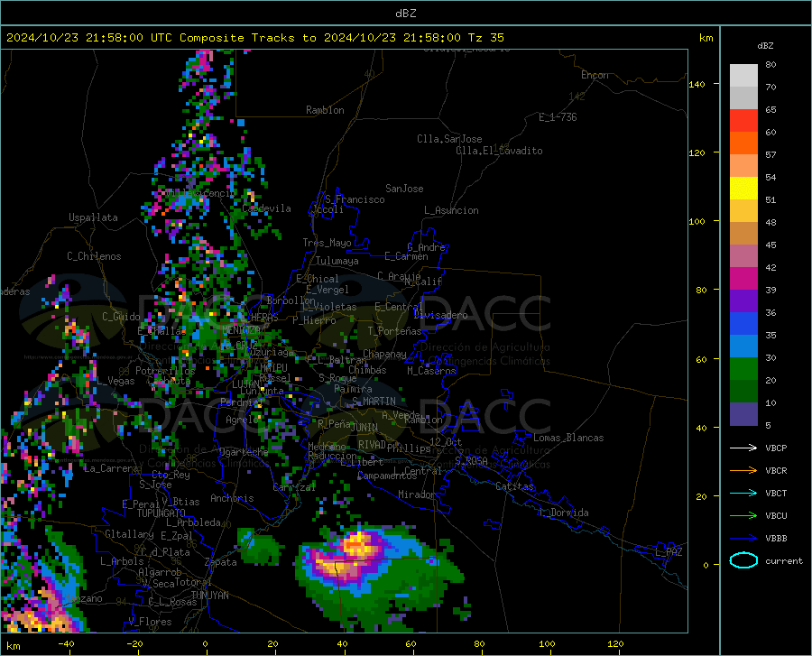Click the white VBCP arrow legend icon
Image resolution: width=812 pixels, height=656 pixels.
743,448
